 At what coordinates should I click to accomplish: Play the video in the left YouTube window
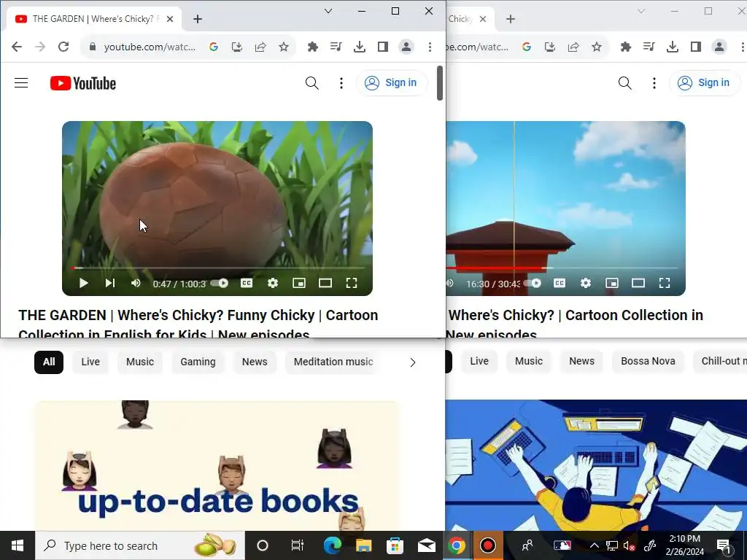pos(83,284)
